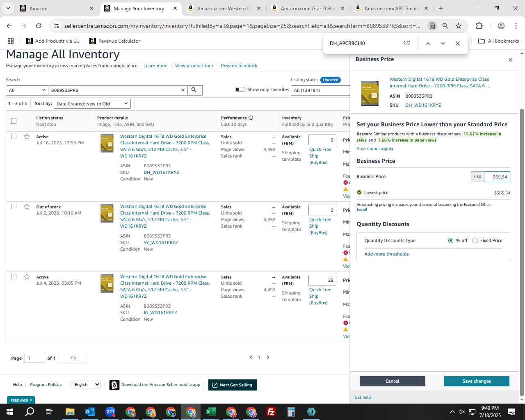Open Zoom from the taskbar
Screen dimensions: 525x420
[110, 412]
